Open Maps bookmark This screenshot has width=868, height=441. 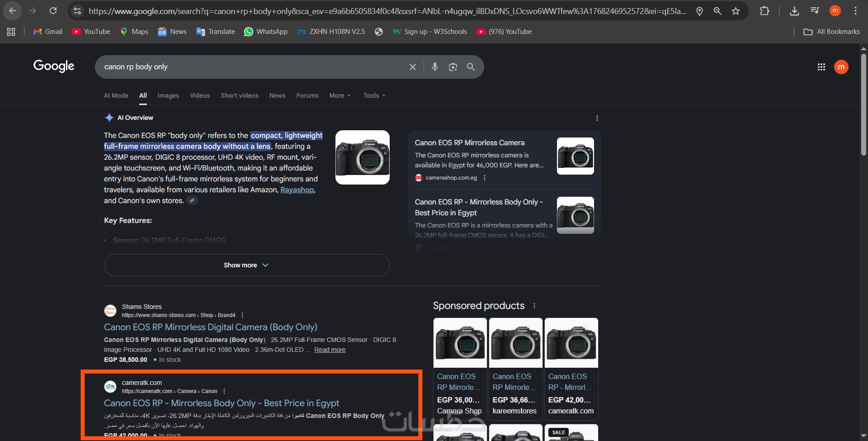coord(134,32)
